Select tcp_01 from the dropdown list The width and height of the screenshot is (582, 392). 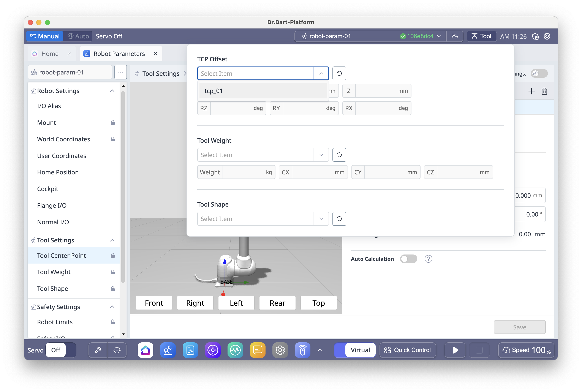tap(263, 91)
